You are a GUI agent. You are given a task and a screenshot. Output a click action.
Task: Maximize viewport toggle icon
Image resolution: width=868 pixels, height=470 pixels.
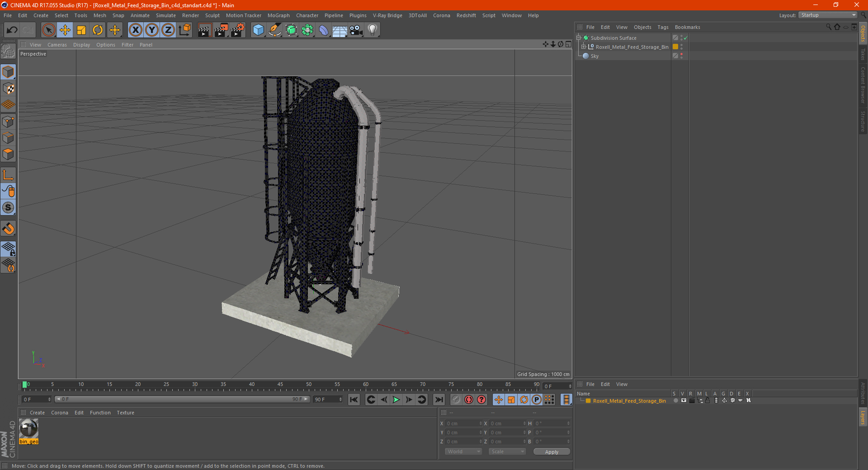point(568,44)
